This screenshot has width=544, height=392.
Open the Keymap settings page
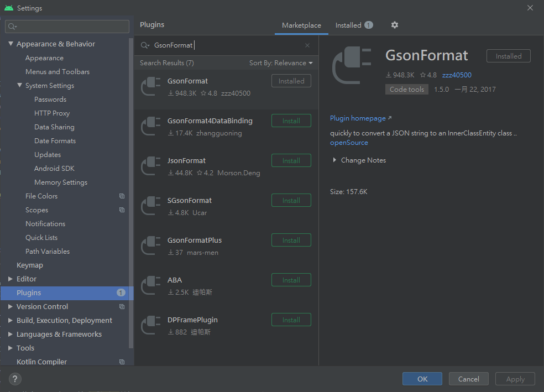[30, 265]
